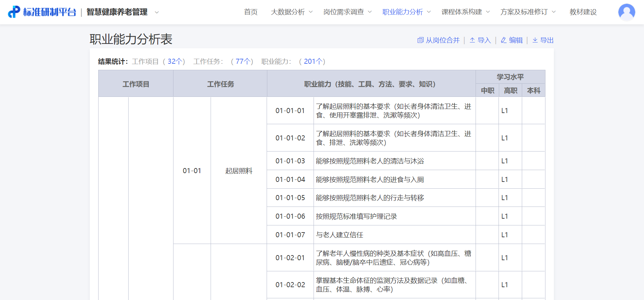Select ability code 01-02-02
644x300 pixels.
290,285
